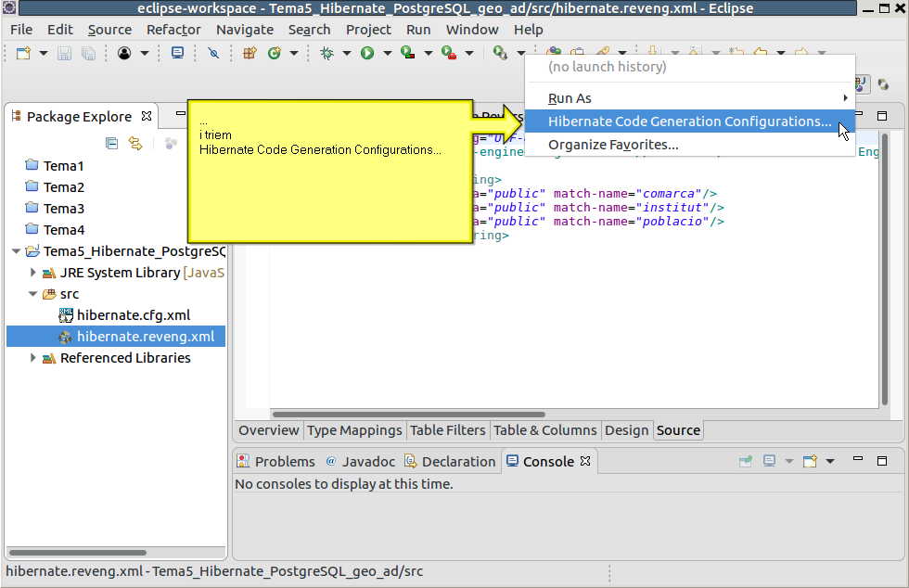Open Console selection dropdown arrow
This screenshot has height=588, width=909.
789,462
